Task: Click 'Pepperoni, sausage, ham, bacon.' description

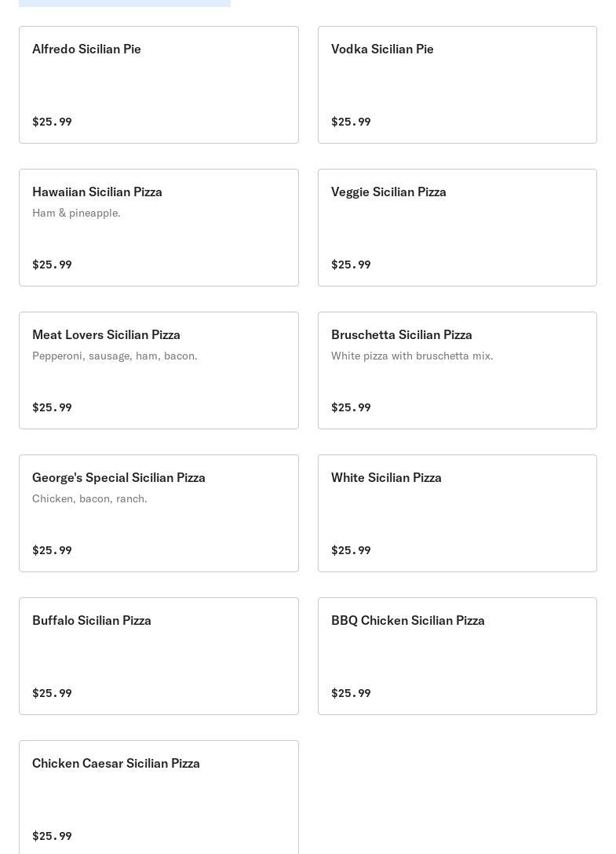Action: coord(115,356)
